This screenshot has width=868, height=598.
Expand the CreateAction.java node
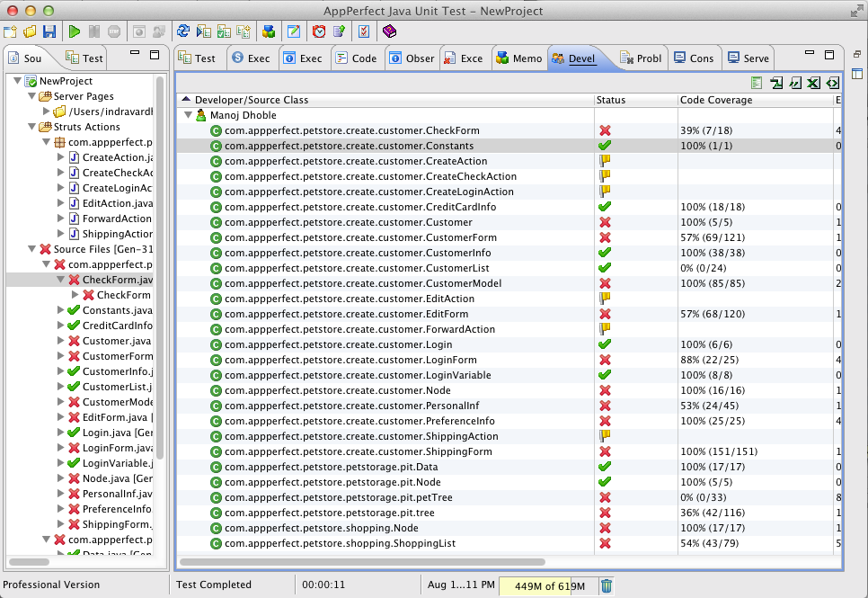click(x=61, y=157)
